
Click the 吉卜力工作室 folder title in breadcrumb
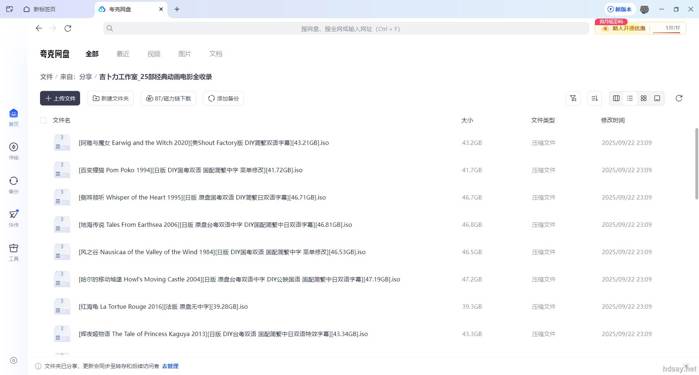pyautogui.click(x=156, y=77)
